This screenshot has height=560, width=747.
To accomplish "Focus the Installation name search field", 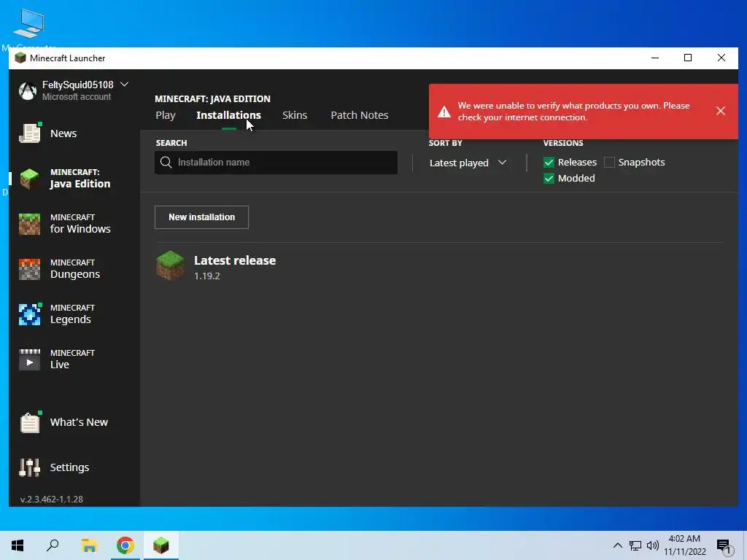I will click(276, 163).
